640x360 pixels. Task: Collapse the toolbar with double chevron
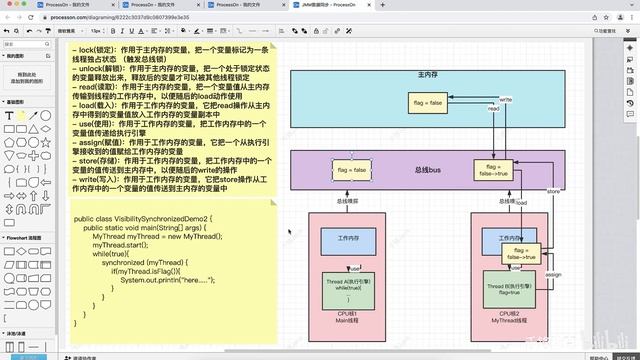click(x=628, y=31)
